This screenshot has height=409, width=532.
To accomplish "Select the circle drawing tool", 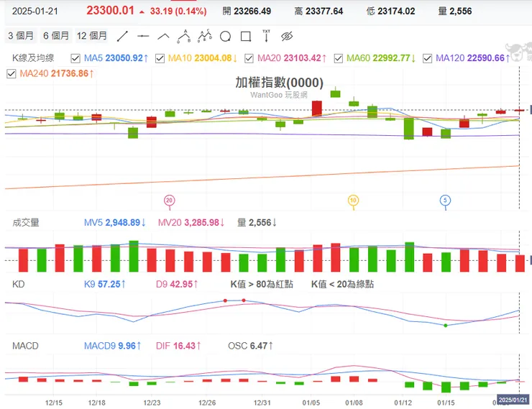I will click(x=225, y=36).
